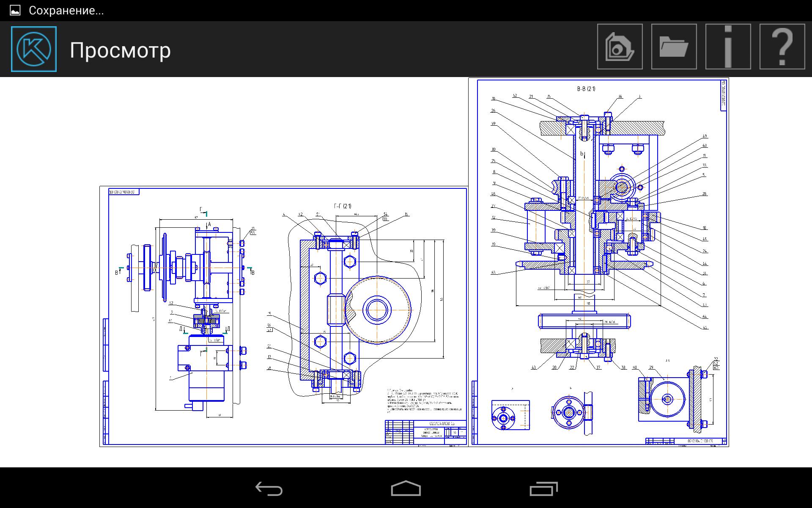Viewport: 812px width, 508px height.
Task: Tap the KOMPAS app logo icon
Action: [x=34, y=49]
